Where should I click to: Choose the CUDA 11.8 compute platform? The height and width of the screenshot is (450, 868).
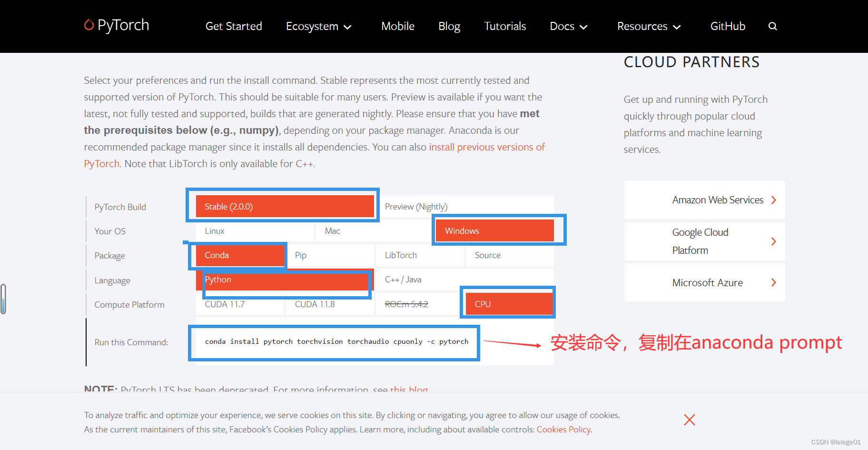coord(330,304)
